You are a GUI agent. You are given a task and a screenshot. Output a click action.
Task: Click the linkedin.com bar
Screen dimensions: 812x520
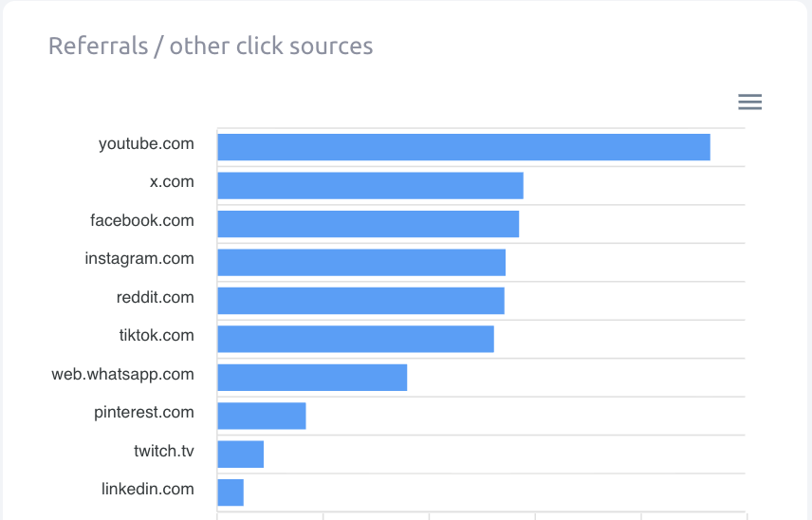[231, 492]
